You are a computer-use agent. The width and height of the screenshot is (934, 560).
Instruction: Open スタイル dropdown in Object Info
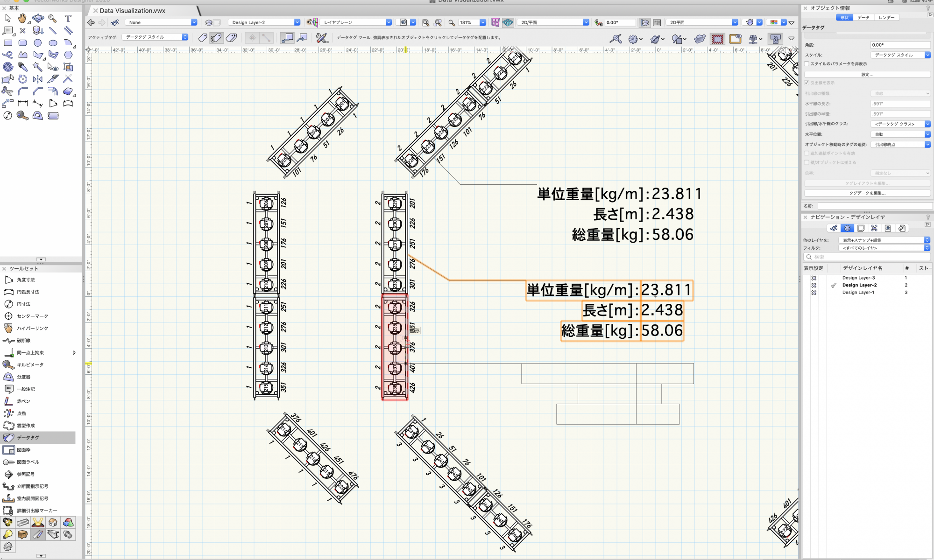pos(900,55)
